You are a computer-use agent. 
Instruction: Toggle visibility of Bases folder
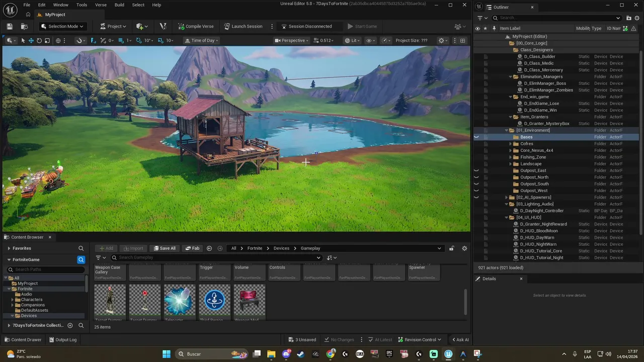476,137
